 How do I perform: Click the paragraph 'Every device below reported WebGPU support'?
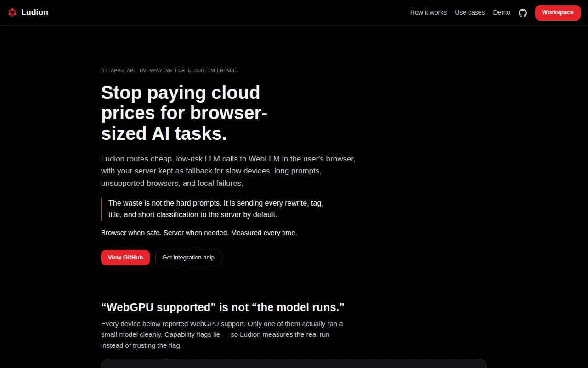tap(222, 334)
